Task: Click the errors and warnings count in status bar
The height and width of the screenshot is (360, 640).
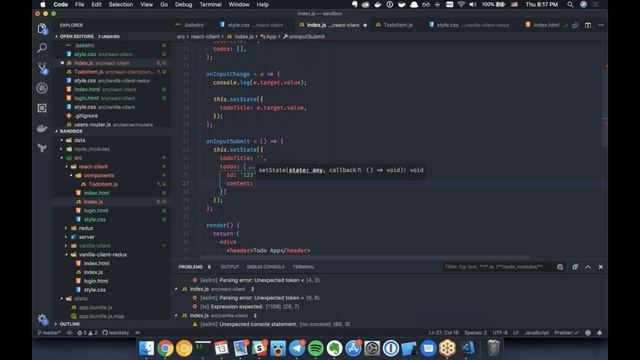Action: click(x=87, y=333)
